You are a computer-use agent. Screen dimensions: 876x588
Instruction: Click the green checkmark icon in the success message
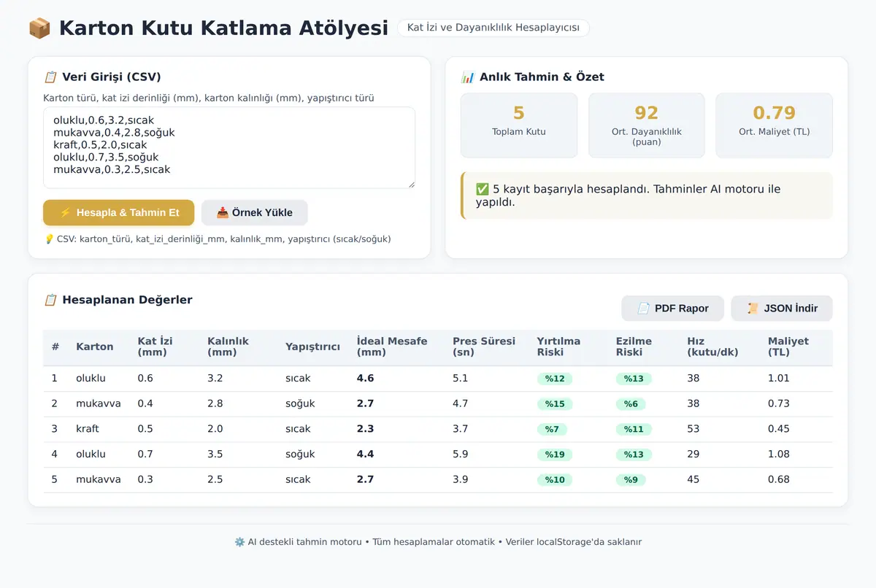click(x=483, y=189)
